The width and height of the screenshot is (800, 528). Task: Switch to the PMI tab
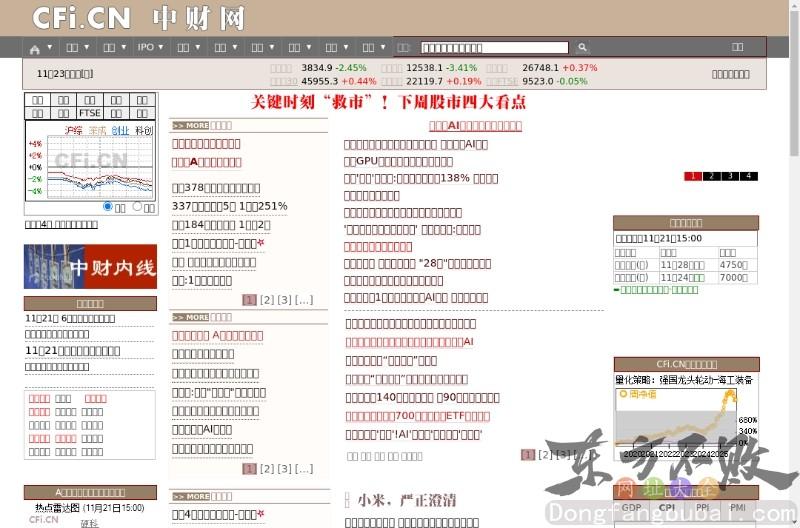click(x=738, y=508)
